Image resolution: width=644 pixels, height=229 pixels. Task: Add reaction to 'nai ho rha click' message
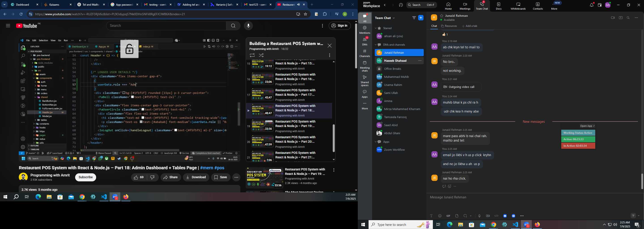449,186
